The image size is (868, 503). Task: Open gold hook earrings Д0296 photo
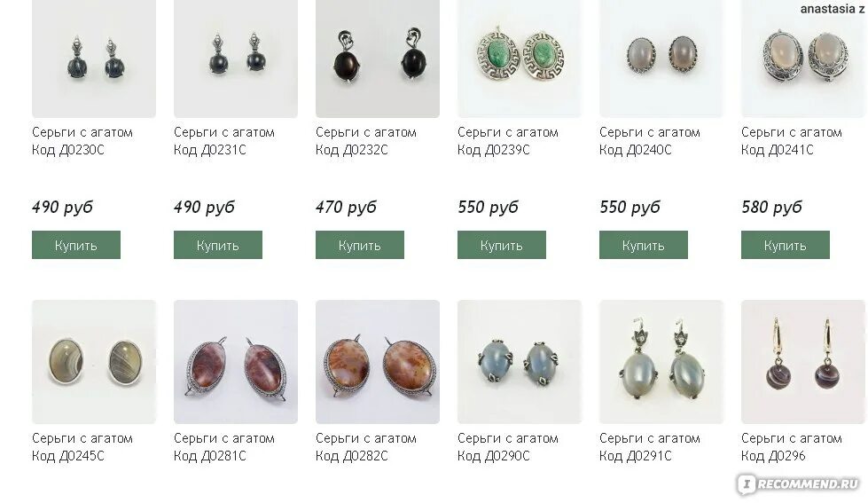click(x=802, y=362)
